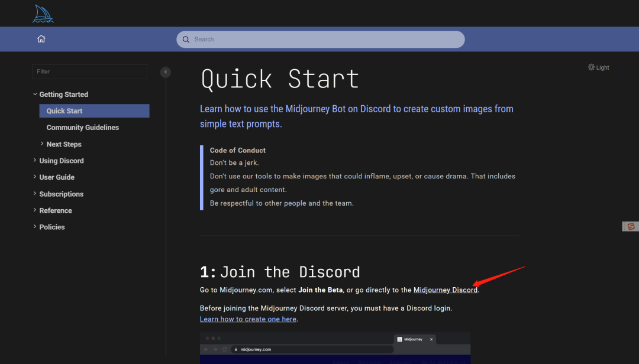Screen dimensions: 639x364
Task: Expand the Reference chevron
Action: pos(35,210)
